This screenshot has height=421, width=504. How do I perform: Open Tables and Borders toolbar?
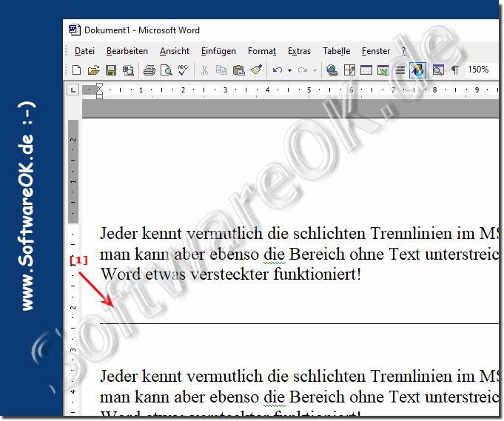pos(349,70)
